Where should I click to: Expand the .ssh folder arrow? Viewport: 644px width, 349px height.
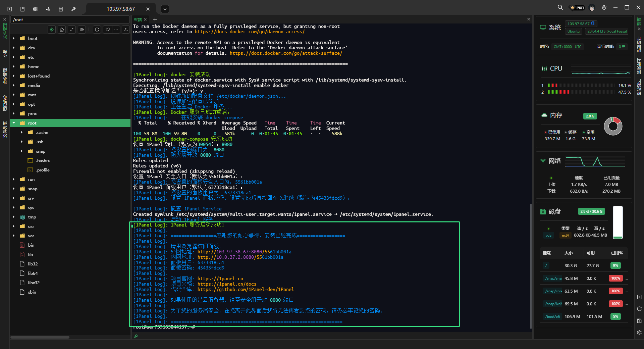22,142
